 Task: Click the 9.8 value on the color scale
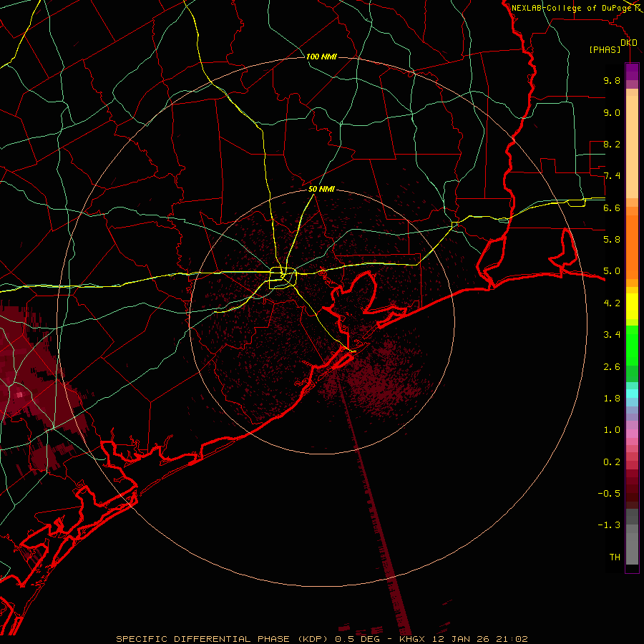[x=612, y=80]
